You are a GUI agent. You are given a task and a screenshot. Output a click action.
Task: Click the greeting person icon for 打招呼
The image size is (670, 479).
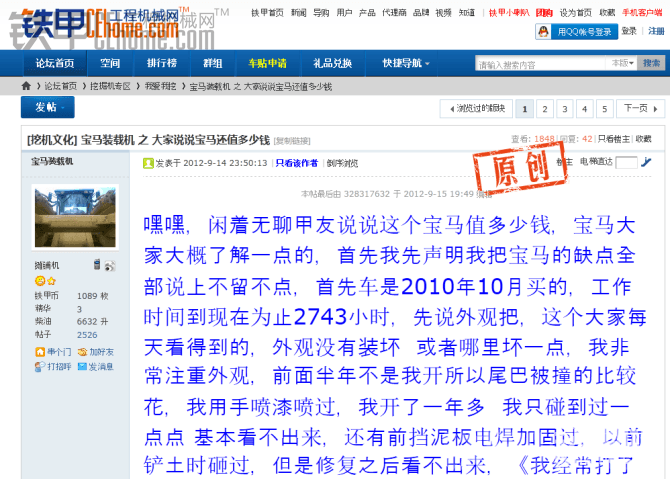pyautogui.click(x=40, y=367)
